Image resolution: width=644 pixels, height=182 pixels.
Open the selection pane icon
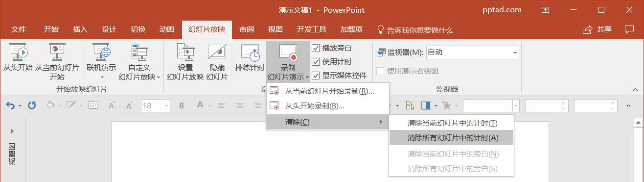pos(410,105)
